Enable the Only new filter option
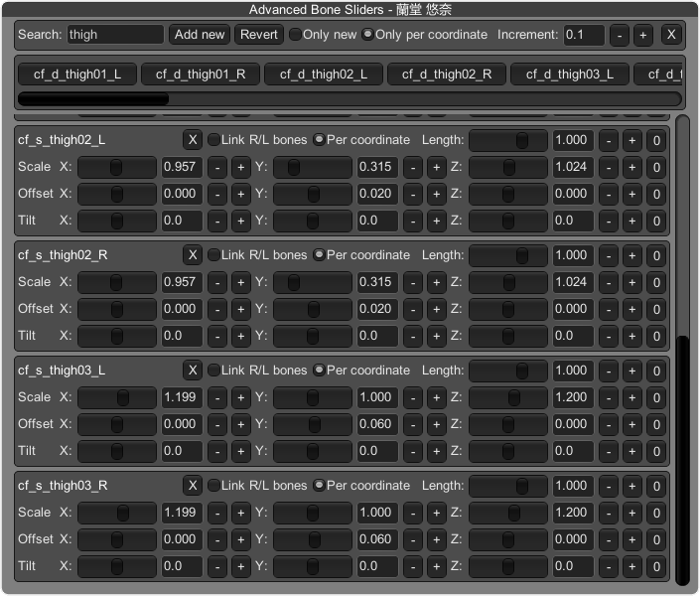700x596 pixels. point(296,35)
